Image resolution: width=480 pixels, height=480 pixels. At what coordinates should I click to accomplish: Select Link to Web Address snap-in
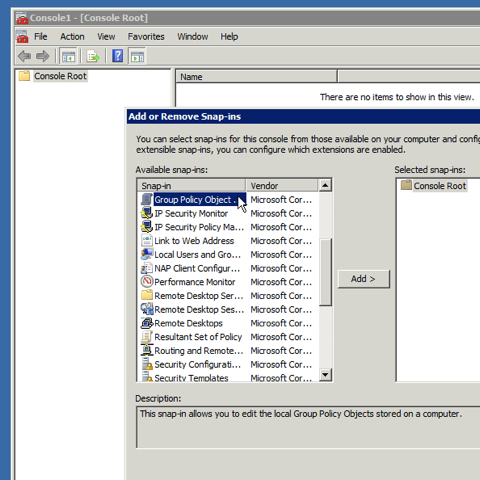pyautogui.click(x=194, y=241)
